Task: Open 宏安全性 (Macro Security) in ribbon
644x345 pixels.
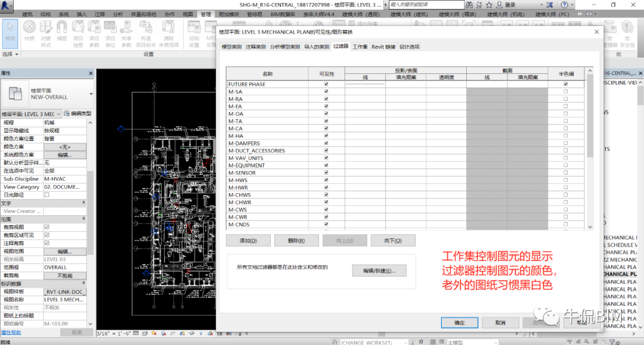Action: [627, 33]
